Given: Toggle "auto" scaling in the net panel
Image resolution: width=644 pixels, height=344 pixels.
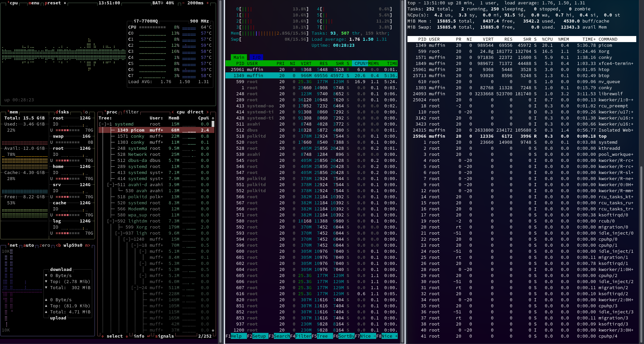Looking at the screenshot, I should [x=29, y=245].
